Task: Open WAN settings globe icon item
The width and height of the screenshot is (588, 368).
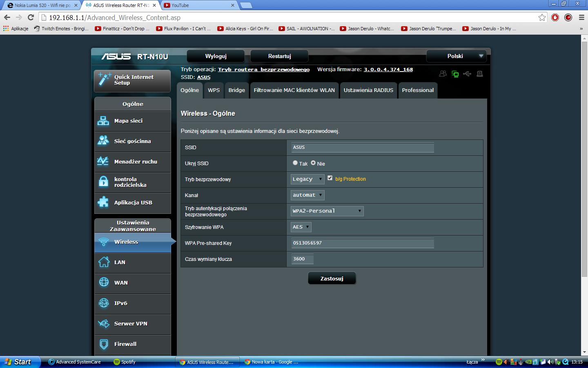Action: click(x=132, y=283)
